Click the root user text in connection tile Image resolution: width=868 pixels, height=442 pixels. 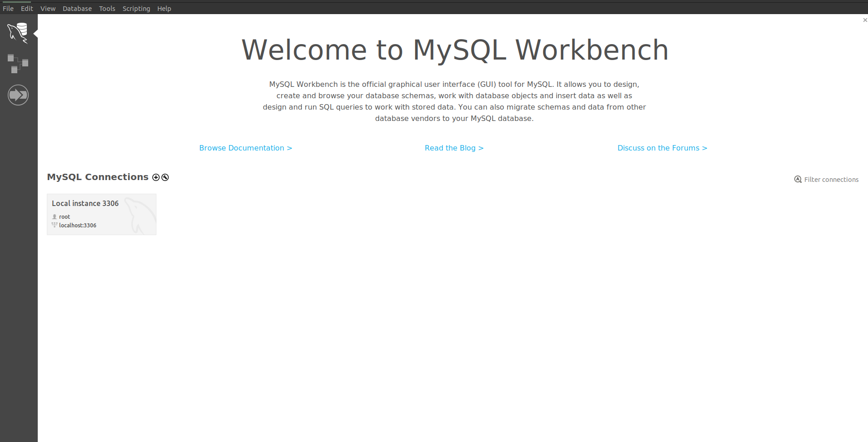pyautogui.click(x=65, y=217)
